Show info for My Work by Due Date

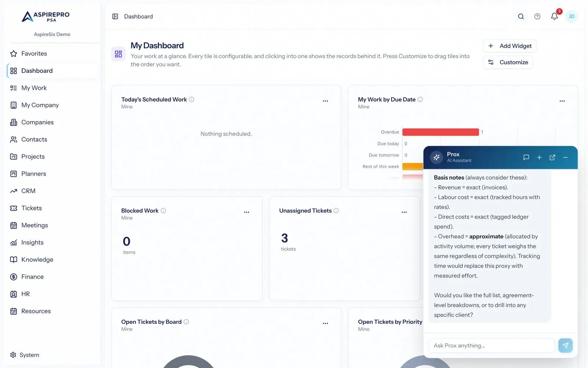point(420,99)
